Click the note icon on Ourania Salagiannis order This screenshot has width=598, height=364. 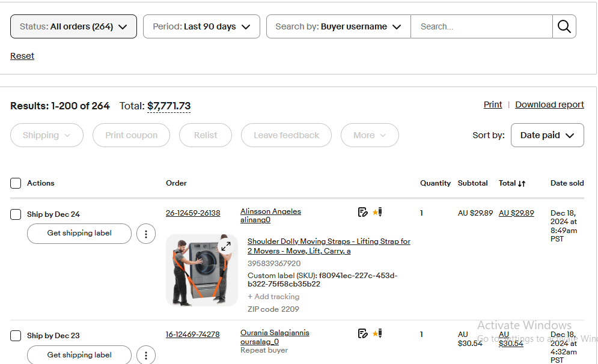362,333
